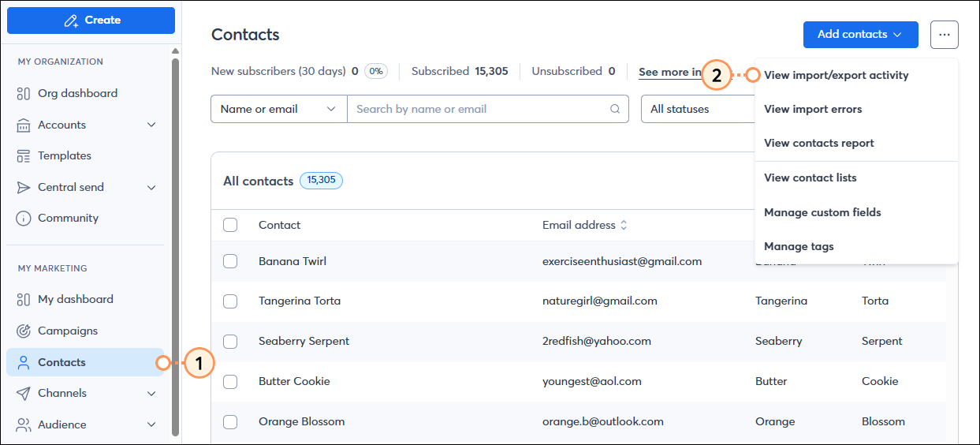Click the Unsubscribed 0 stat
Image resolution: width=980 pixels, height=445 pixels.
pos(573,71)
